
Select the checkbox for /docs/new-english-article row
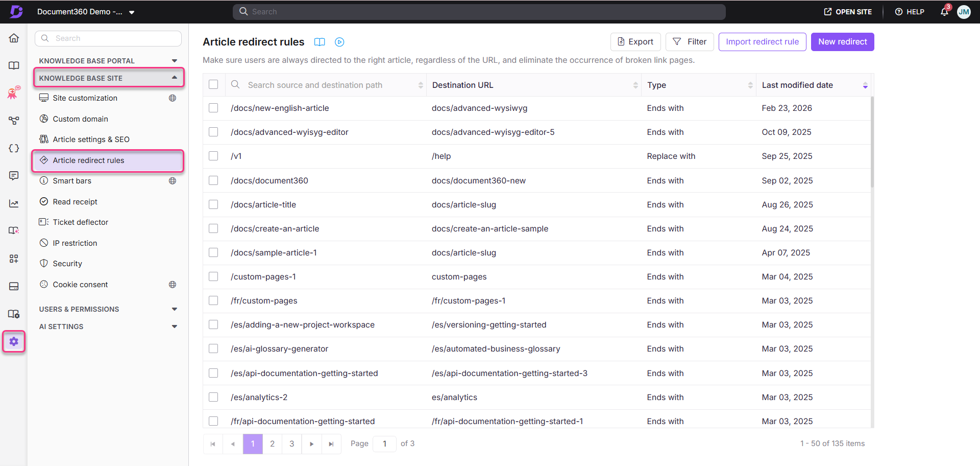pyautogui.click(x=213, y=108)
